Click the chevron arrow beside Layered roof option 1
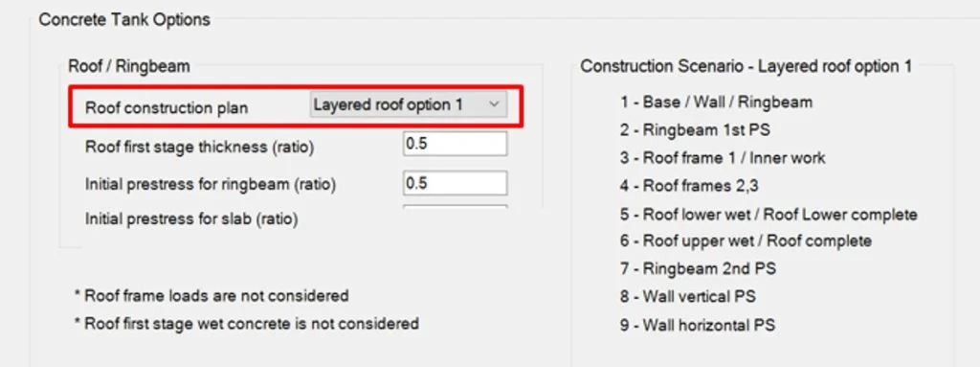 pos(494,105)
